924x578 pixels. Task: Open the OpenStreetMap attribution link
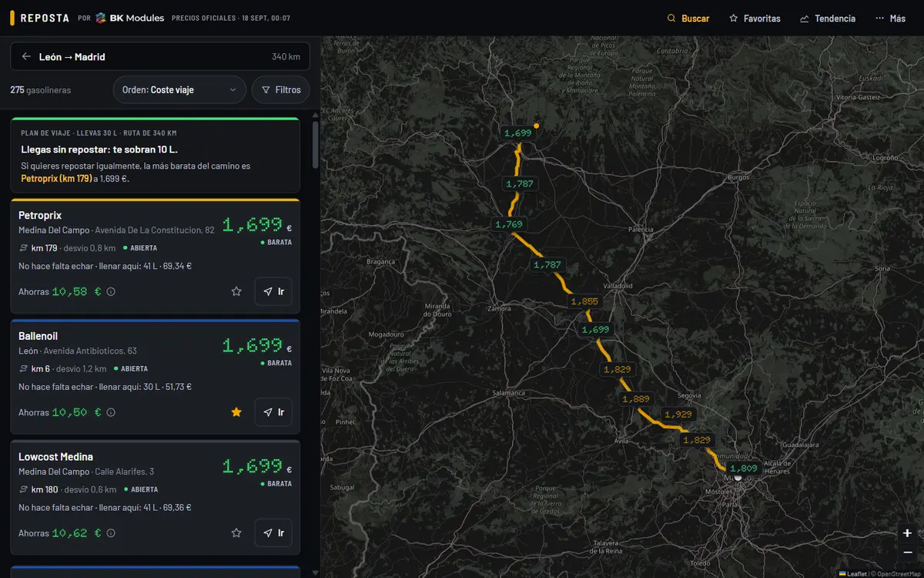[x=897, y=573]
